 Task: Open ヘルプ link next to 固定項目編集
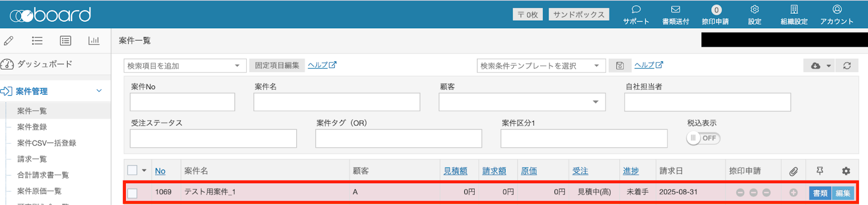click(322, 65)
